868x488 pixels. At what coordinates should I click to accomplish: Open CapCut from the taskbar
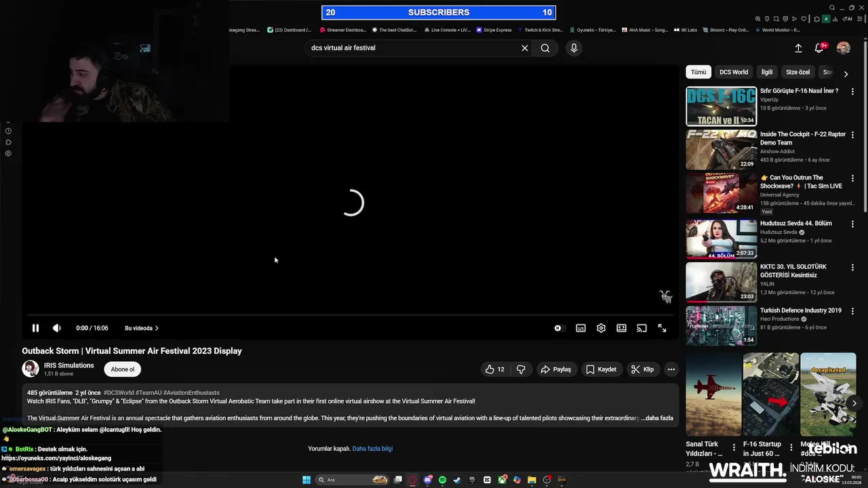pyautogui.click(x=487, y=480)
